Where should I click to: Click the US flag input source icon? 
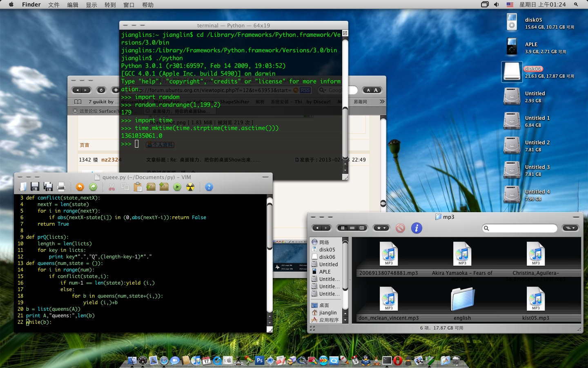pos(510,4)
